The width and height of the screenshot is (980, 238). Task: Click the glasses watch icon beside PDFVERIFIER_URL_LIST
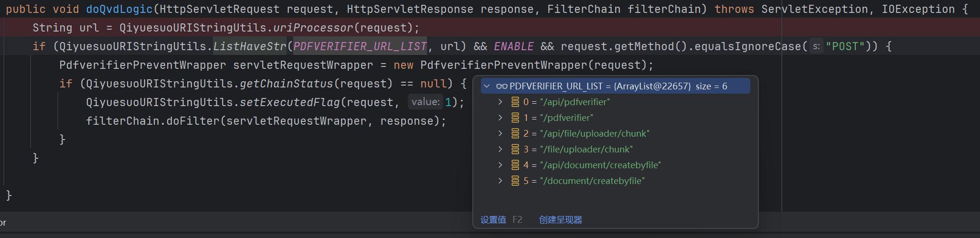(501, 87)
